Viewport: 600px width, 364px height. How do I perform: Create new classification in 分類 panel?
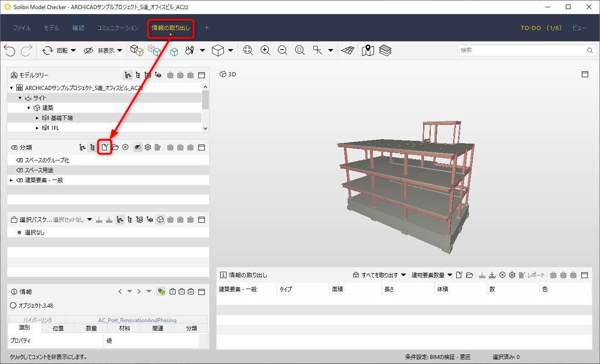click(105, 147)
